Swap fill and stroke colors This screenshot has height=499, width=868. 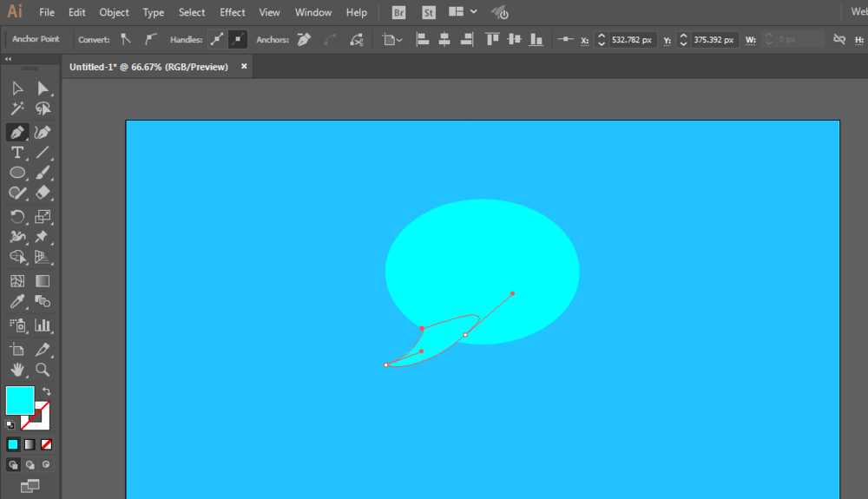(x=47, y=391)
